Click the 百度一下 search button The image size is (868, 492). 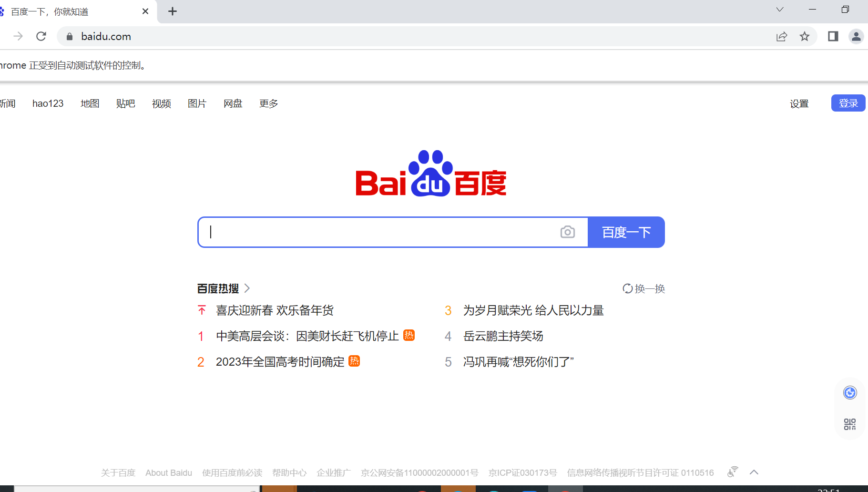click(626, 232)
